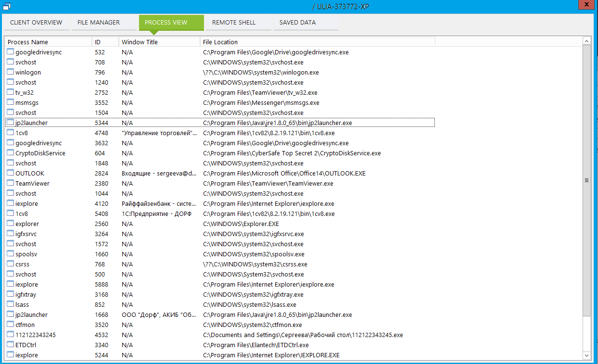Select the svchost row with ID 1572
The width and height of the screenshot is (598, 364).
point(220,244)
